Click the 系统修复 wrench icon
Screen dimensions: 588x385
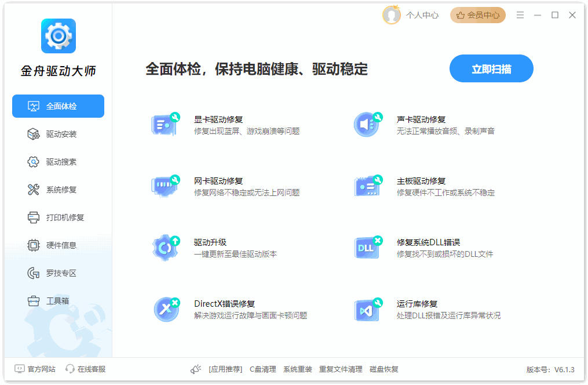pos(34,190)
